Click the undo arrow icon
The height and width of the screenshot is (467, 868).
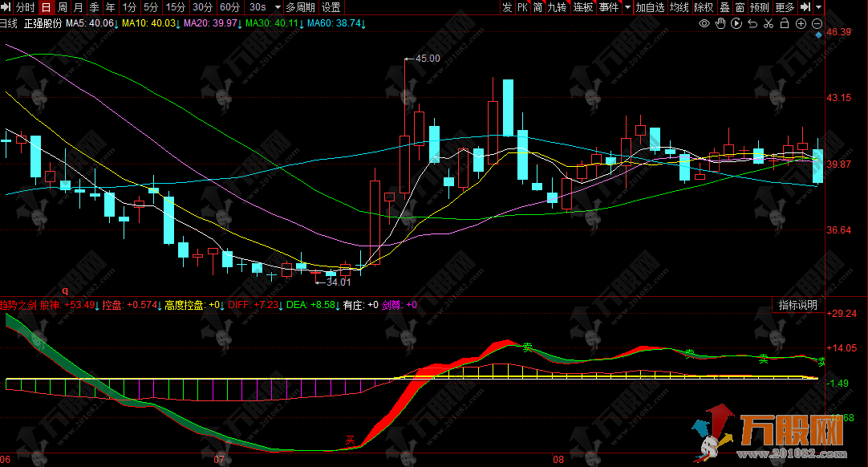click(x=752, y=24)
